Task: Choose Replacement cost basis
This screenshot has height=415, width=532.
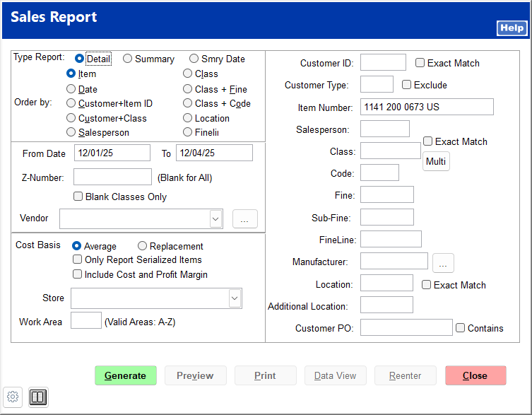Action: click(143, 246)
